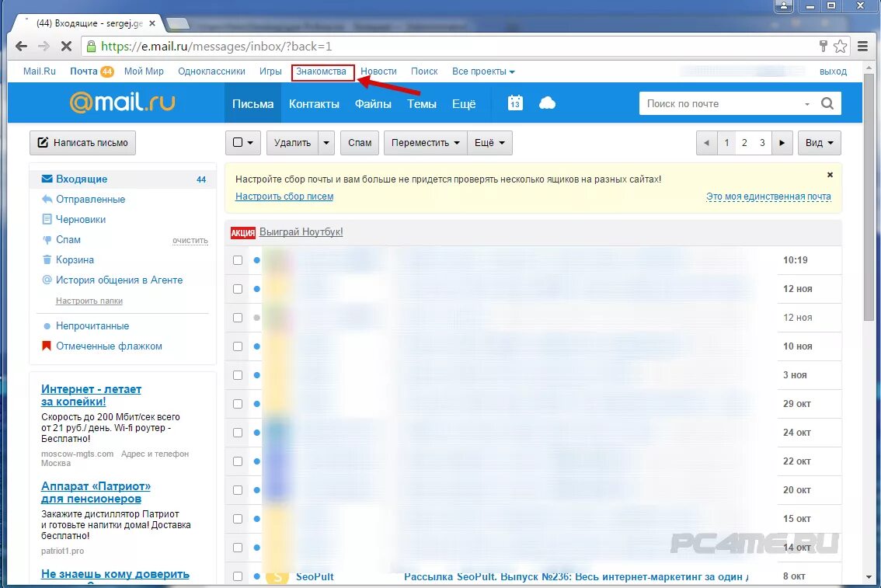Open the Ещё toolbar dropdown

(x=489, y=143)
